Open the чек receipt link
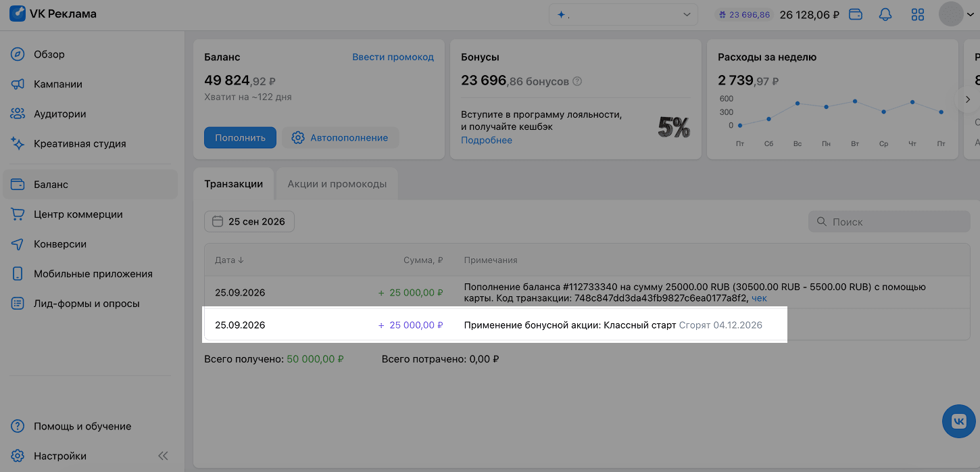This screenshot has height=472, width=980. click(759, 298)
